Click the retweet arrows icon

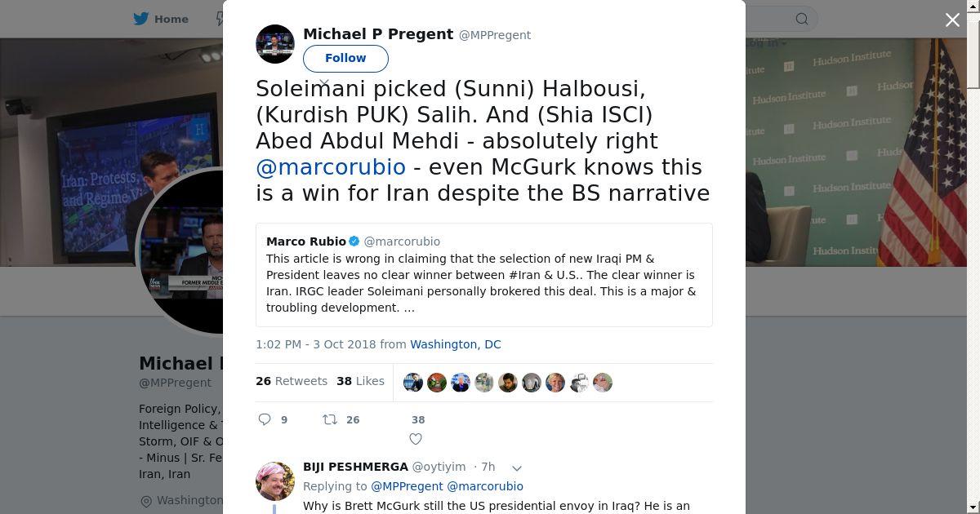(x=330, y=419)
